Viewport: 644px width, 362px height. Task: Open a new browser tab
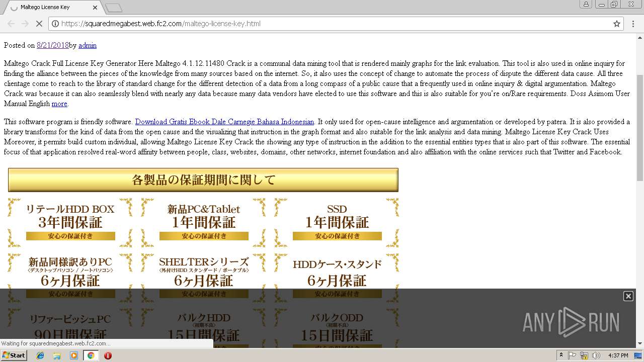point(114,8)
